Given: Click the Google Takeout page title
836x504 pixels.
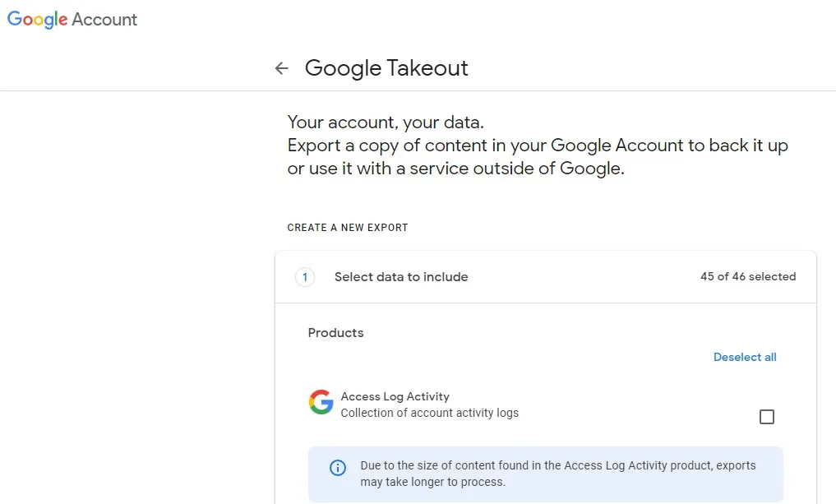Looking at the screenshot, I should 386,68.
